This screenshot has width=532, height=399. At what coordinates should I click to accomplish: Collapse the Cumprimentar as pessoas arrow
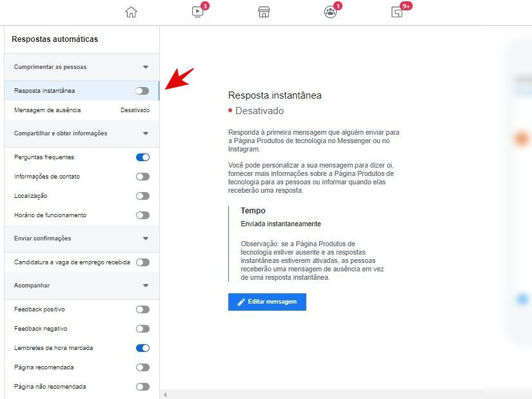click(146, 67)
